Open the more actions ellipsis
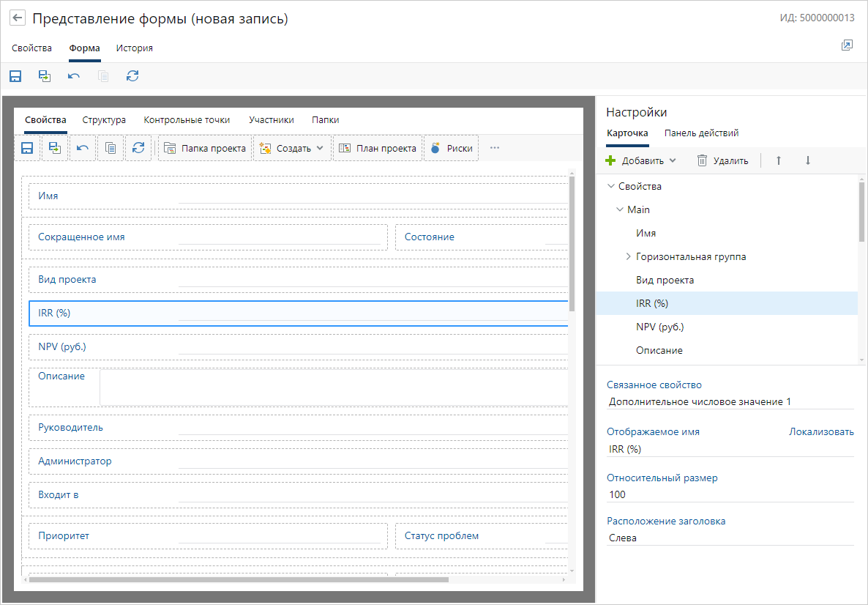The height and width of the screenshot is (605, 868). tap(495, 148)
